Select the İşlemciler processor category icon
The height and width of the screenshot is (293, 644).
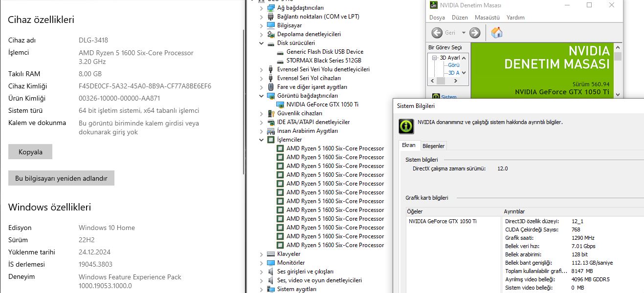click(271, 140)
